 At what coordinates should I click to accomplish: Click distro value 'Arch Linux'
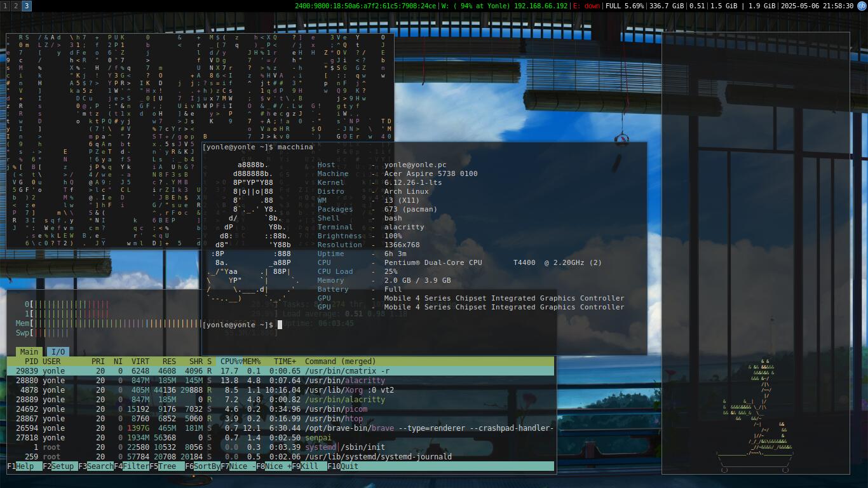click(x=407, y=191)
